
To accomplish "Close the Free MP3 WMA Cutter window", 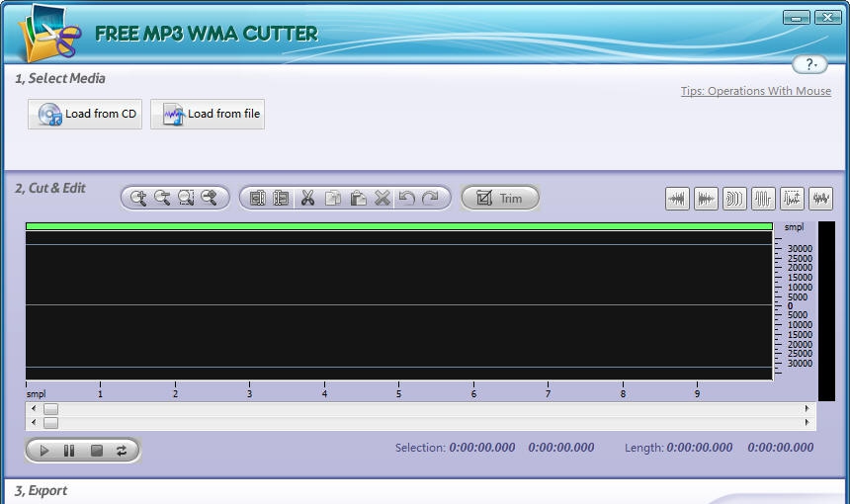I will pyautogui.click(x=828, y=18).
